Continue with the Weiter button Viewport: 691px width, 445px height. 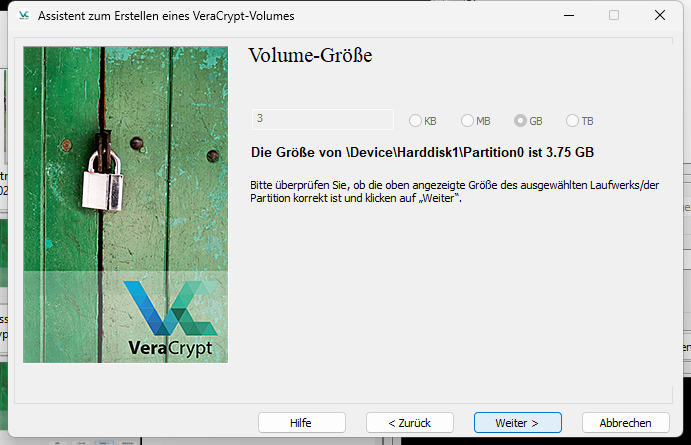[x=517, y=423]
